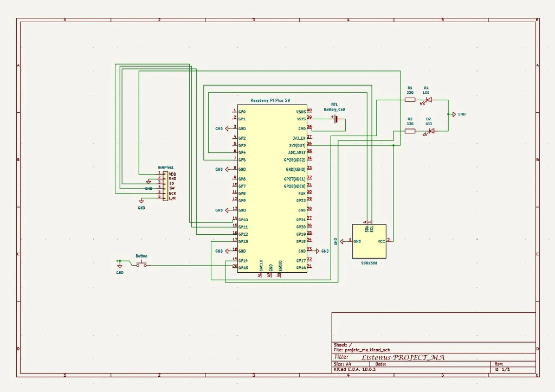Image resolution: width=555 pixels, height=392 pixels.
Task: Click the VBUS pin name on Pico
Action: click(x=301, y=112)
